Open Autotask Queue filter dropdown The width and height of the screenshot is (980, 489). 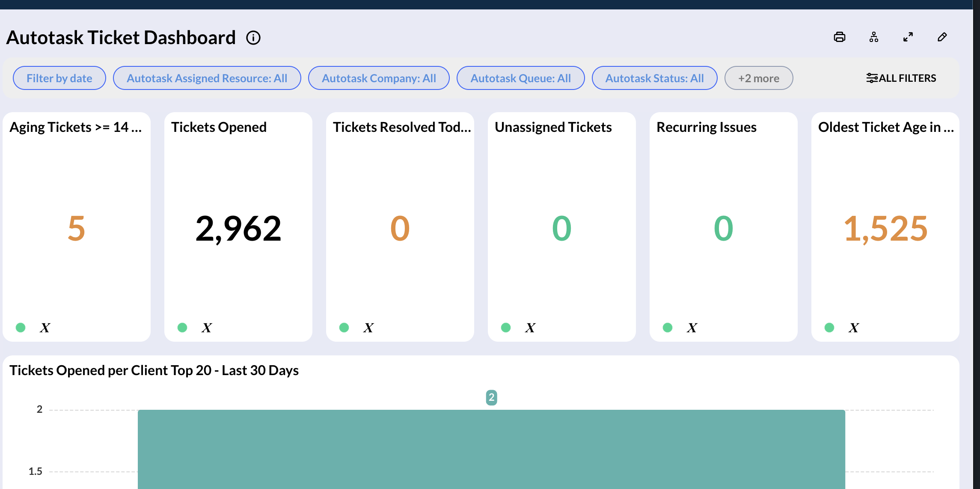coord(520,78)
